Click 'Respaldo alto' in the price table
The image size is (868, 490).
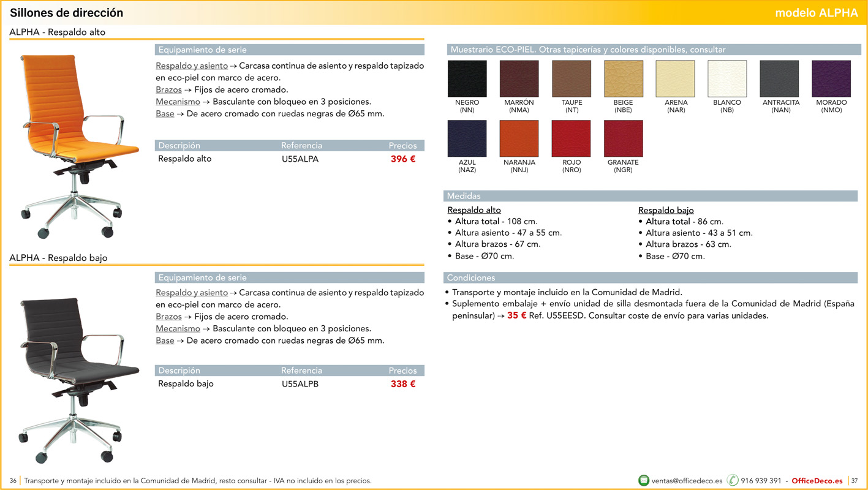185,159
